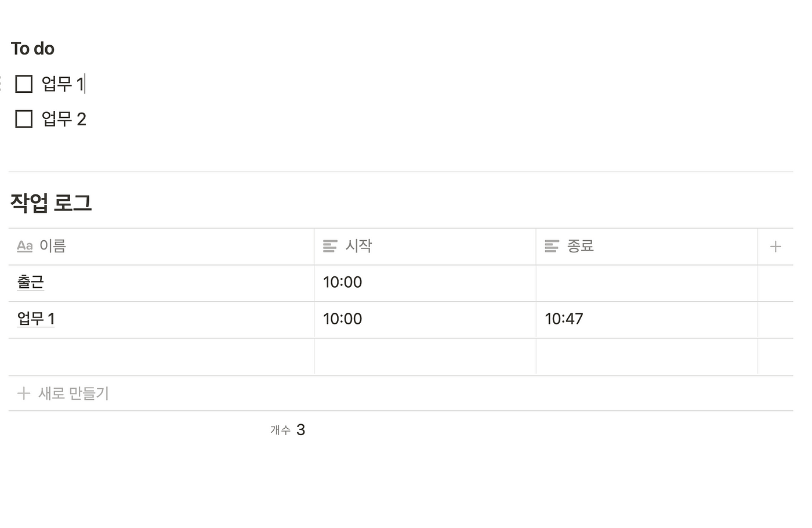Screen dimensions: 812x528
Task: Select the 10:47 end time cell
Action: 647,320
